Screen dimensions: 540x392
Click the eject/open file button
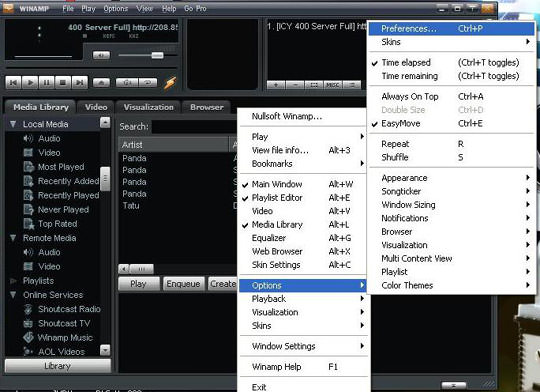pyautogui.click(x=101, y=83)
